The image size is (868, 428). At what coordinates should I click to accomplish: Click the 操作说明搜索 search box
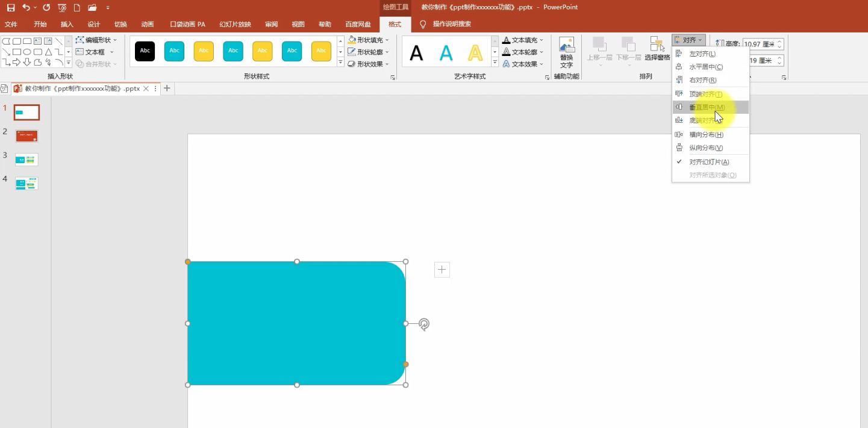(x=452, y=24)
